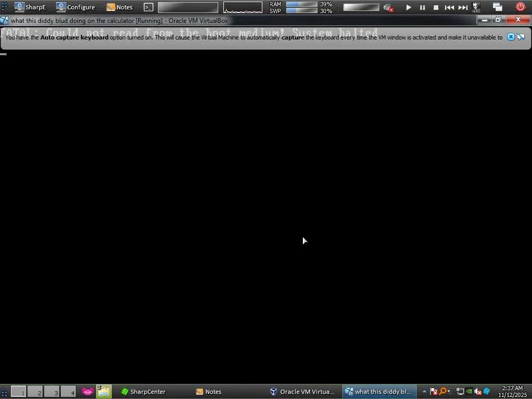
Task: Minimize the VirtualBox VM window
Action: [x=485, y=20]
